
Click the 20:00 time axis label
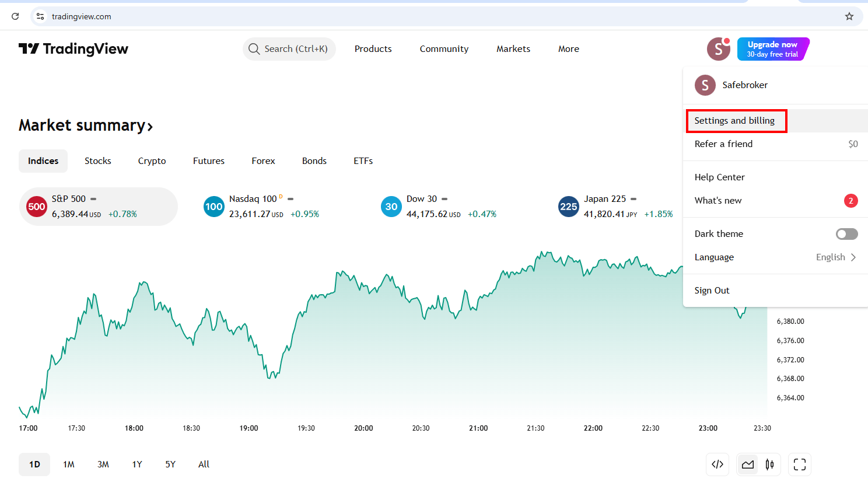click(x=363, y=428)
